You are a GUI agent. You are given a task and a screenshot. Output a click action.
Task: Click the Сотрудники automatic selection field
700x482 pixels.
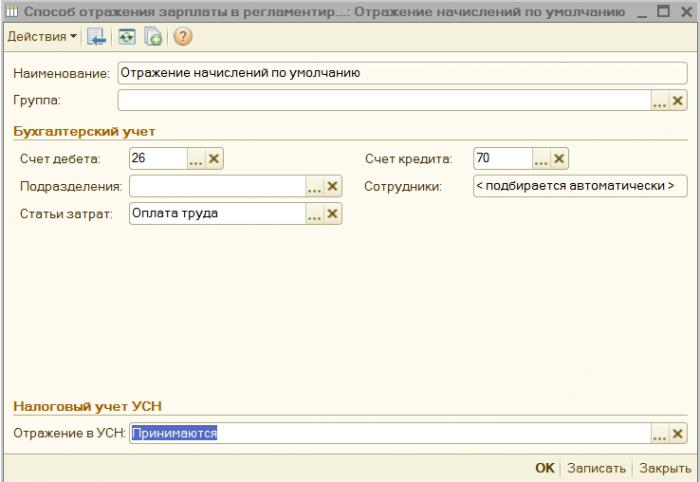(580, 186)
